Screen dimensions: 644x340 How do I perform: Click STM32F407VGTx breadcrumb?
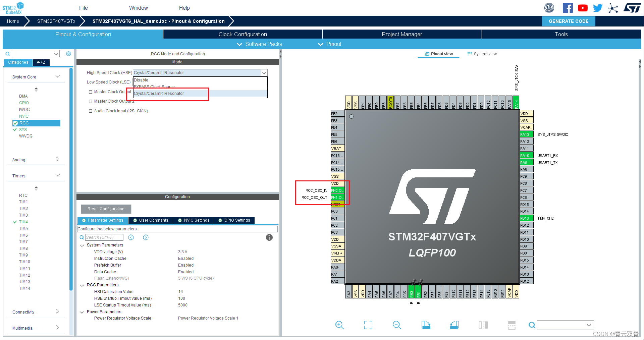click(x=56, y=21)
